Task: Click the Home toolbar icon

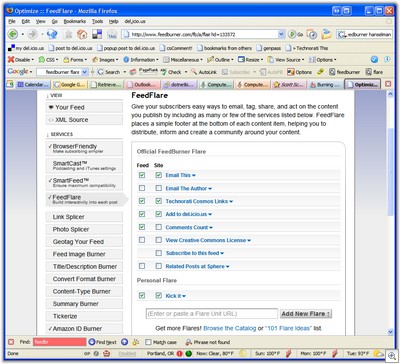Action: coord(82,34)
